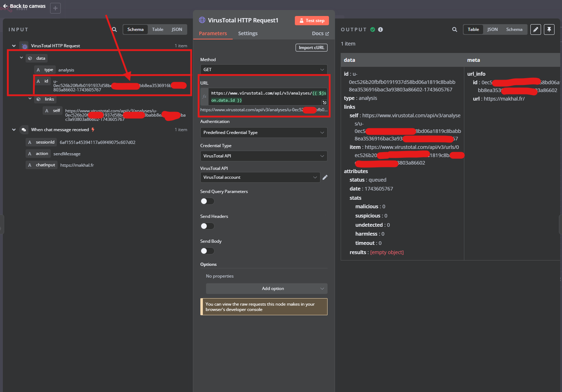Click the '[empty object]' results value
Viewport: 562px width, 392px height.
[387, 252]
